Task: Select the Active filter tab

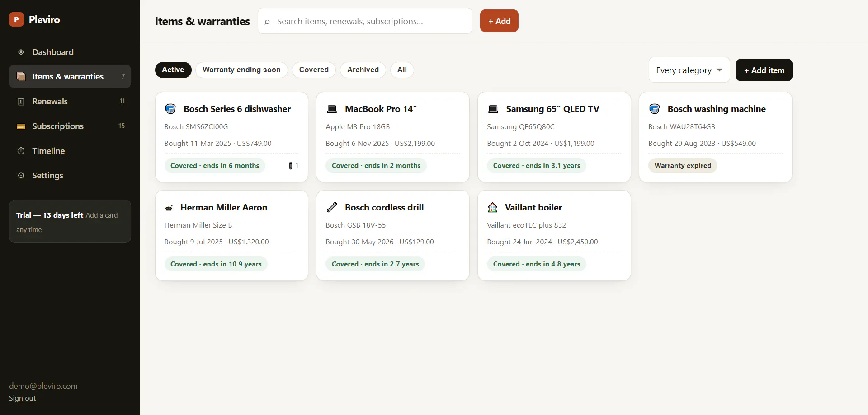Action: pyautogui.click(x=173, y=70)
